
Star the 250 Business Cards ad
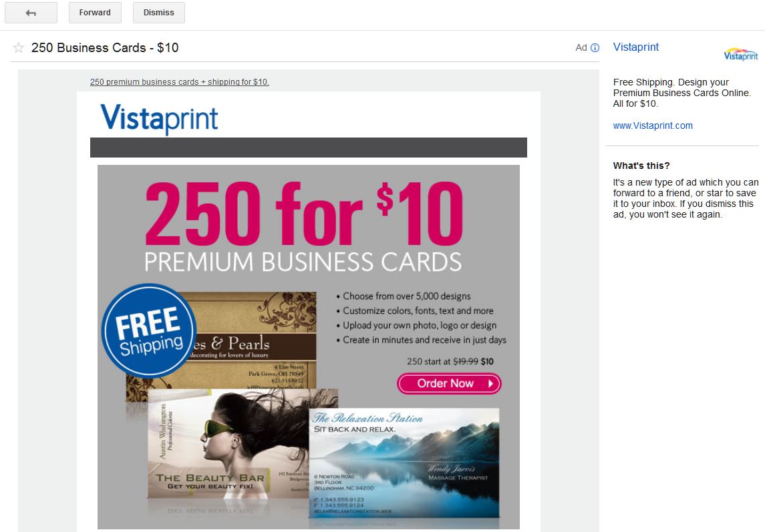[x=19, y=47]
